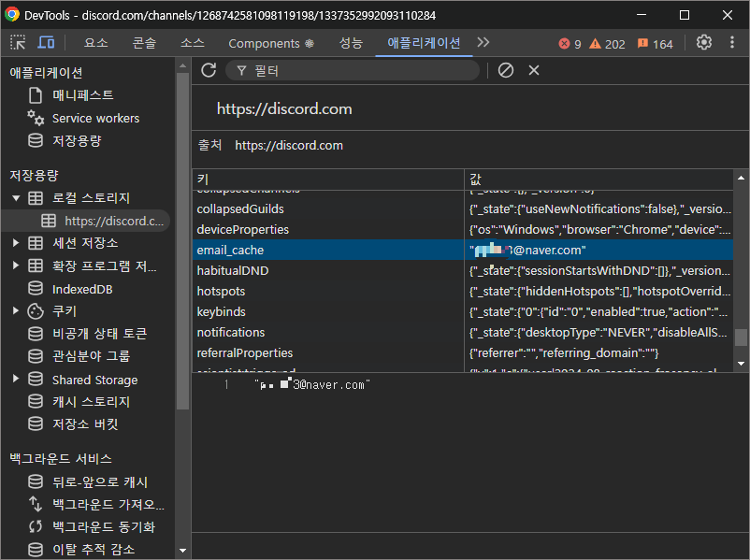Open 뒤로-앞으로 캐시

(100, 482)
